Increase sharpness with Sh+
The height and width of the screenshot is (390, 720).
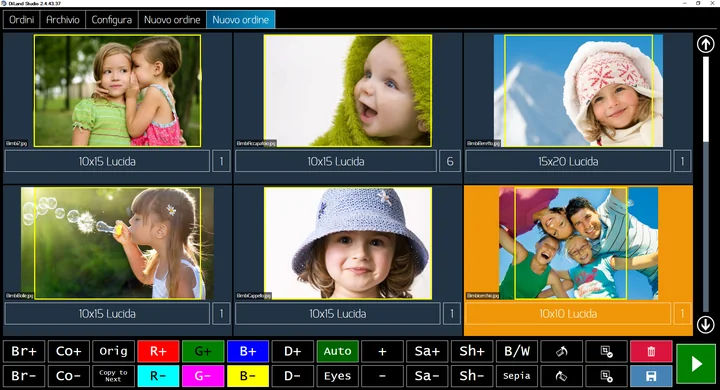pos(472,351)
